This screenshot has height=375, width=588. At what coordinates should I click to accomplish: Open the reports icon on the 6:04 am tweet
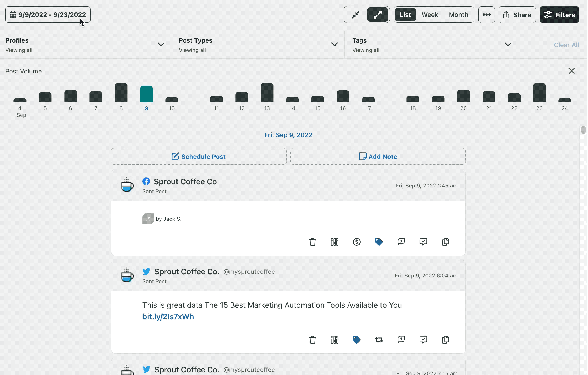tap(335, 340)
